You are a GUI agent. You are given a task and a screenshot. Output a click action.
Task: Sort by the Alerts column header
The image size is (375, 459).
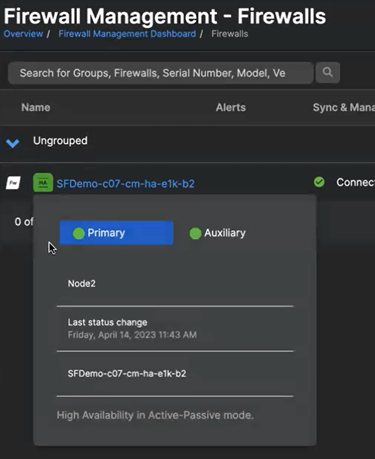pyautogui.click(x=231, y=107)
